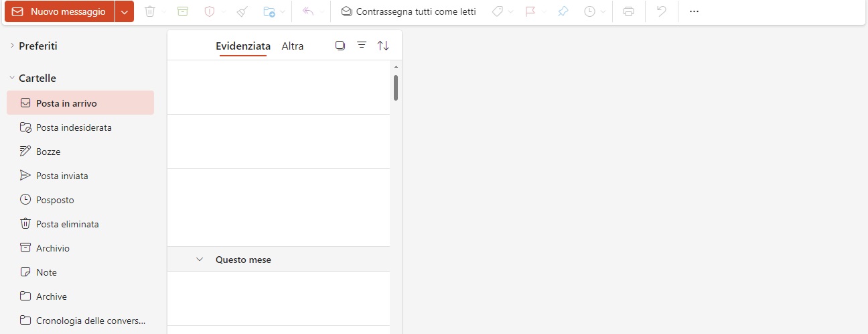Expand the shield Report options arrow
The width and height of the screenshot is (868, 334).
click(x=223, y=11)
